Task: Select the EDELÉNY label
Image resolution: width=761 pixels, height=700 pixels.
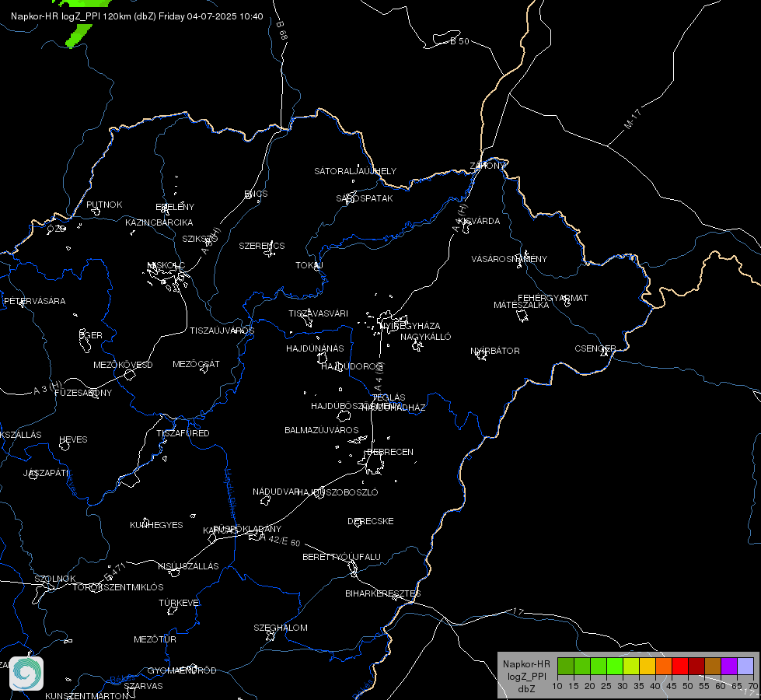Action: pyautogui.click(x=175, y=207)
